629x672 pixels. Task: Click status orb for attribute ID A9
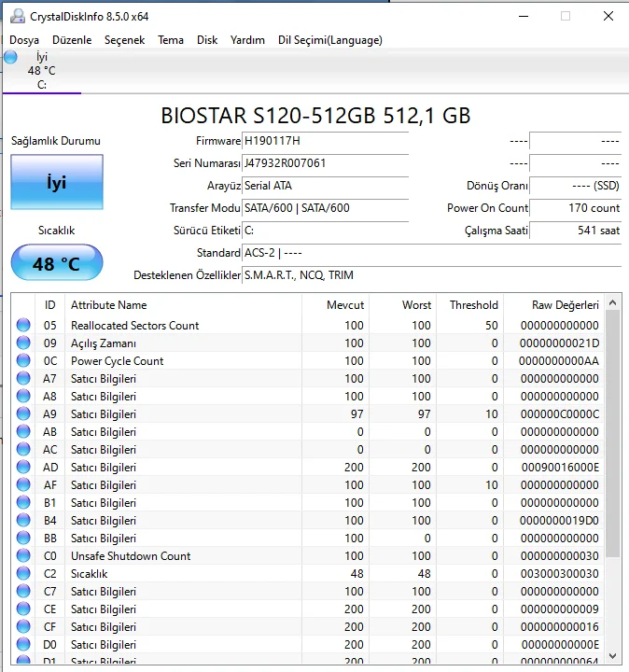tap(23, 414)
